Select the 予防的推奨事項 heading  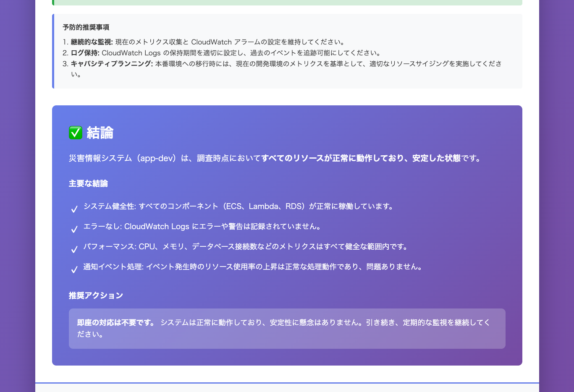pos(86,27)
